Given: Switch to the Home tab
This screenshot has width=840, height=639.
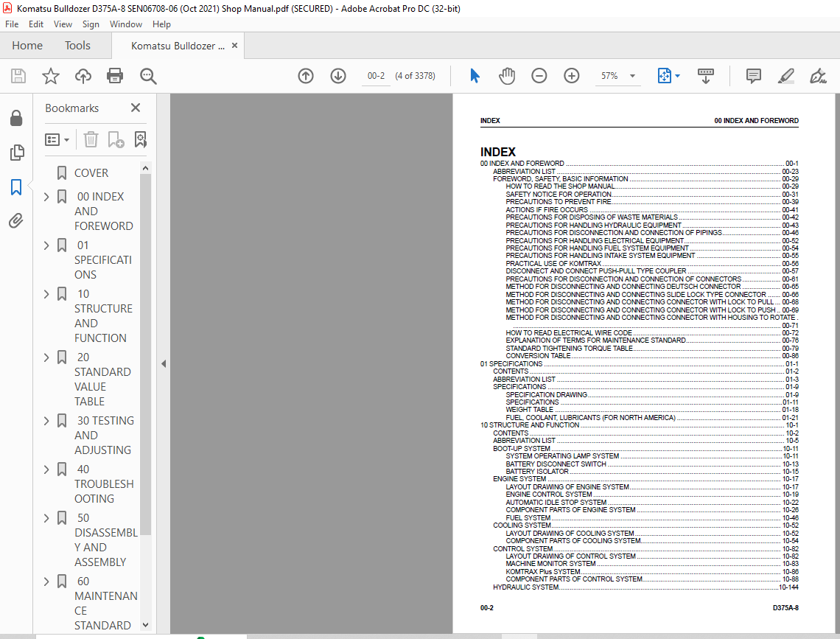Looking at the screenshot, I should [27, 46].
